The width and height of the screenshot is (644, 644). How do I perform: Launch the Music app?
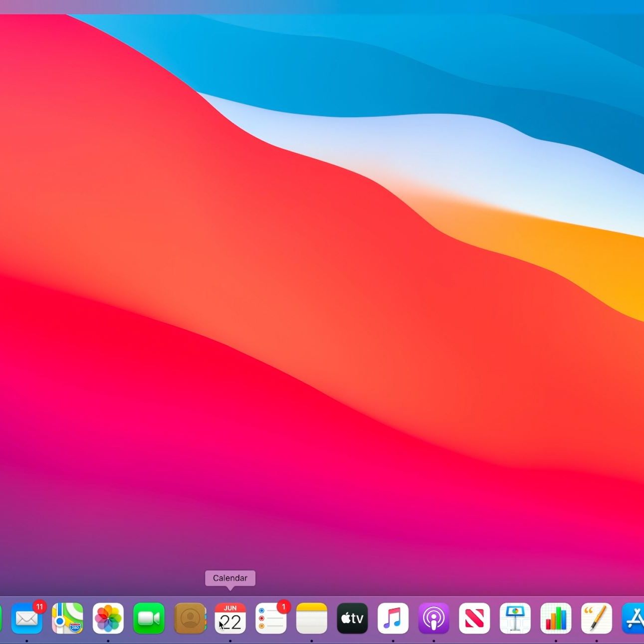pos(393,619)
